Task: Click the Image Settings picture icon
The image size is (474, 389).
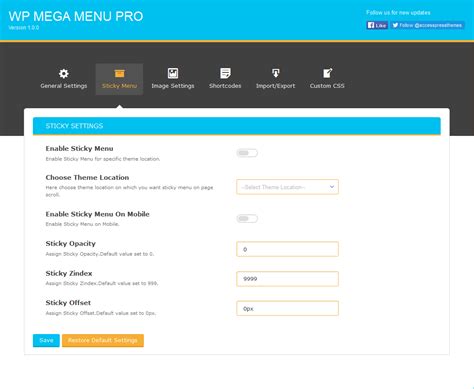Action: [173, 73]
